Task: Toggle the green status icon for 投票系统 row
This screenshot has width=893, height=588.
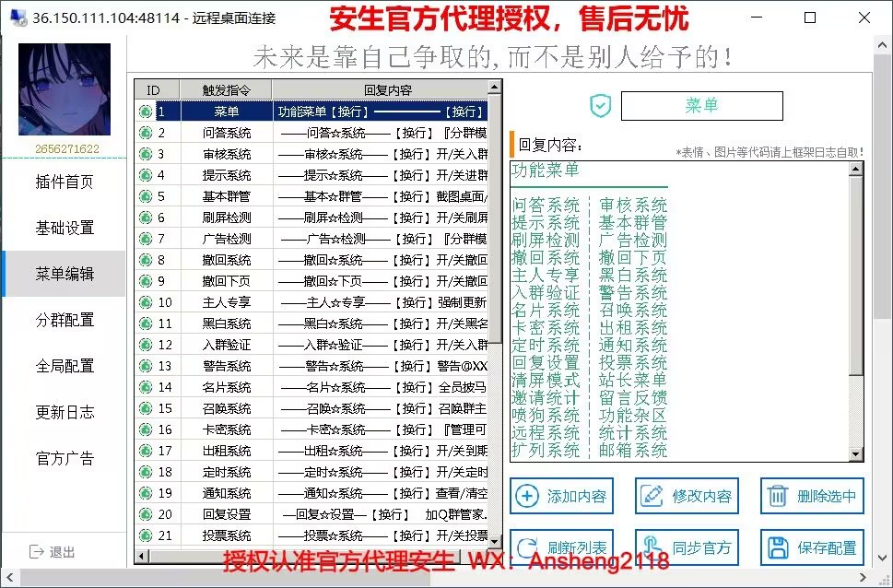Action: point(147,535)
